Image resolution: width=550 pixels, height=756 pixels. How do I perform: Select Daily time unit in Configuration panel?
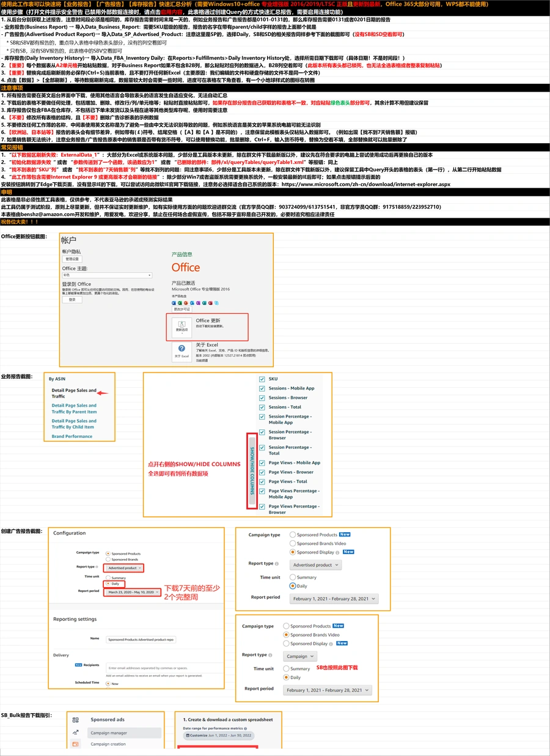pyautogui.click(x=108, y=584)
